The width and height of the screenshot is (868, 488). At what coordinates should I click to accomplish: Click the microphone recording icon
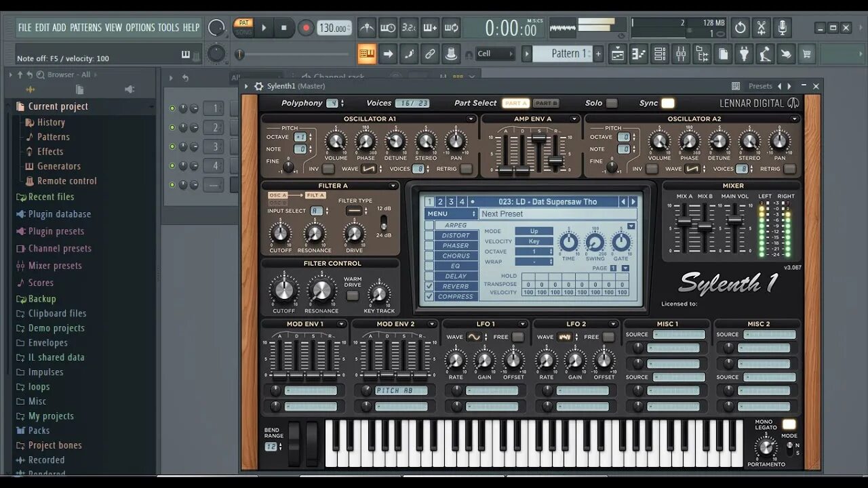click(783, 28)
